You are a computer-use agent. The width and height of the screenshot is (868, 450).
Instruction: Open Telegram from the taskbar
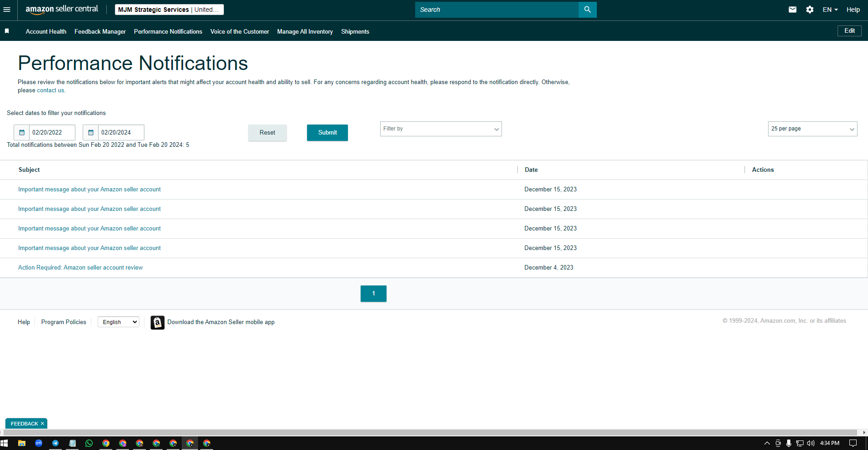[55, 443]
